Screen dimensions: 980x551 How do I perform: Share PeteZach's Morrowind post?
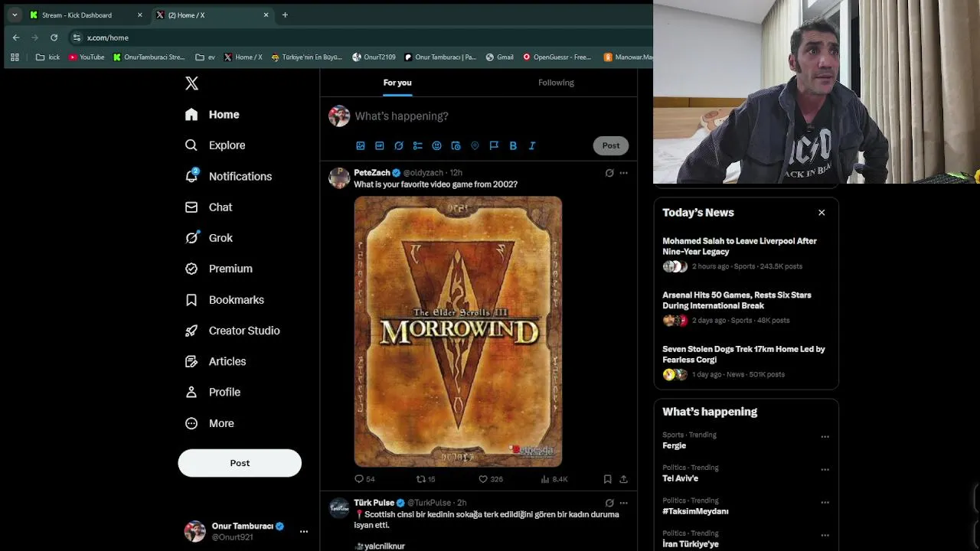pos(623,479)
